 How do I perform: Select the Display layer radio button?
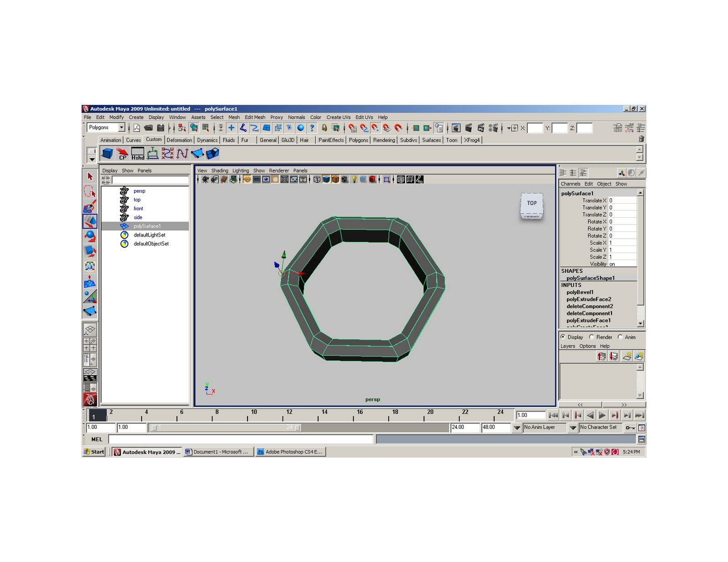(563, 337)
